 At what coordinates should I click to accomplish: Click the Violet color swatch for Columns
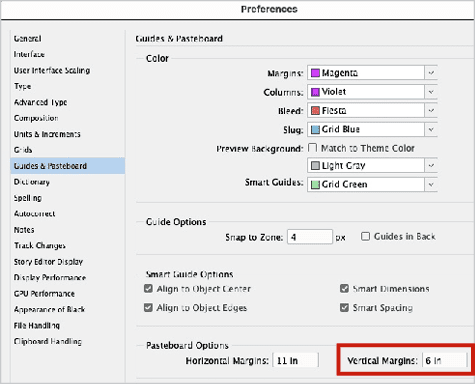point(315,92)
